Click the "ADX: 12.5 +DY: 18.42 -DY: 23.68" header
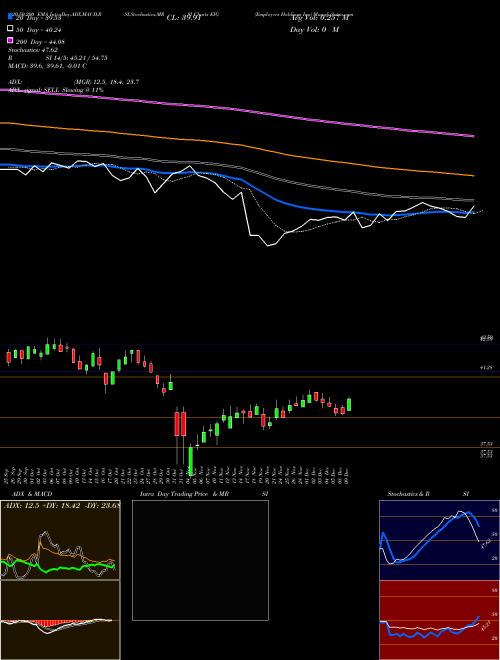 [x=62, y=505]
